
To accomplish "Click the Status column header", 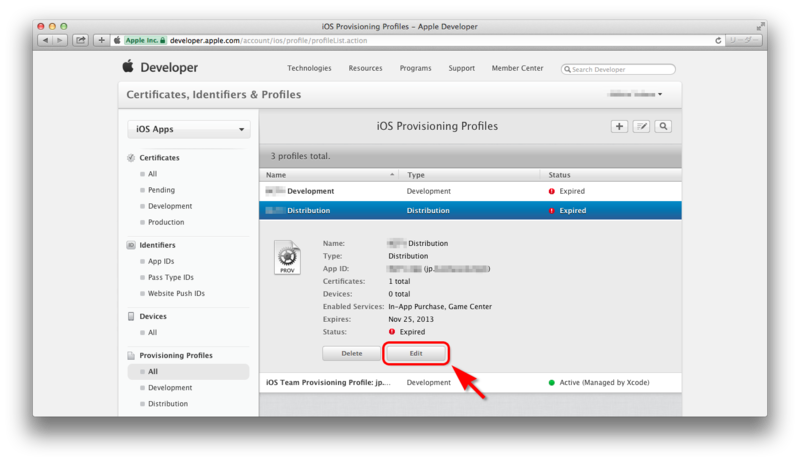I will pos(611,175).
